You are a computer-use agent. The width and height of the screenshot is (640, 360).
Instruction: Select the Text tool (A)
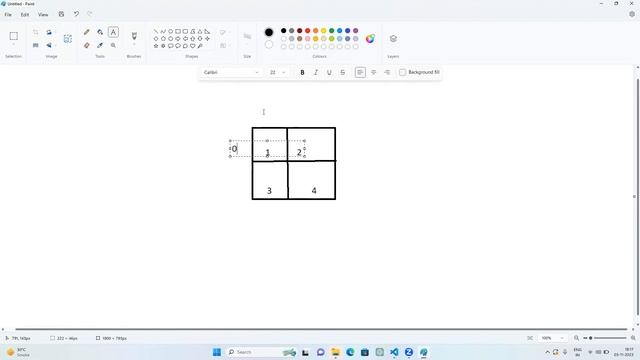click(113, 32)
